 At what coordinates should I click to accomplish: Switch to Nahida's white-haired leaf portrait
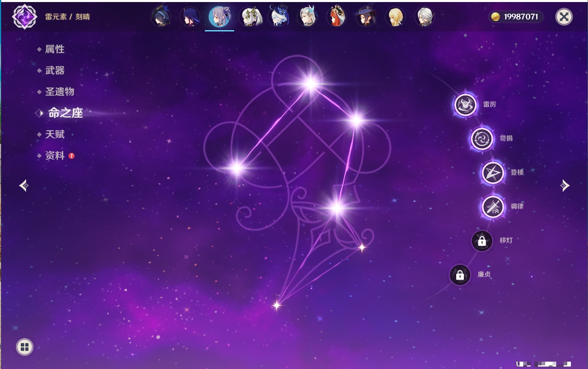click(x=251, y=17)
